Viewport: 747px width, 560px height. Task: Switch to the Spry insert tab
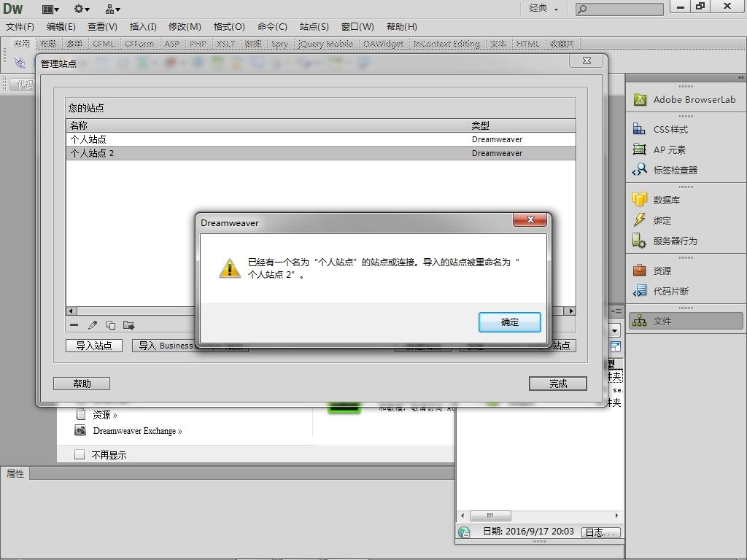(279, 44)
